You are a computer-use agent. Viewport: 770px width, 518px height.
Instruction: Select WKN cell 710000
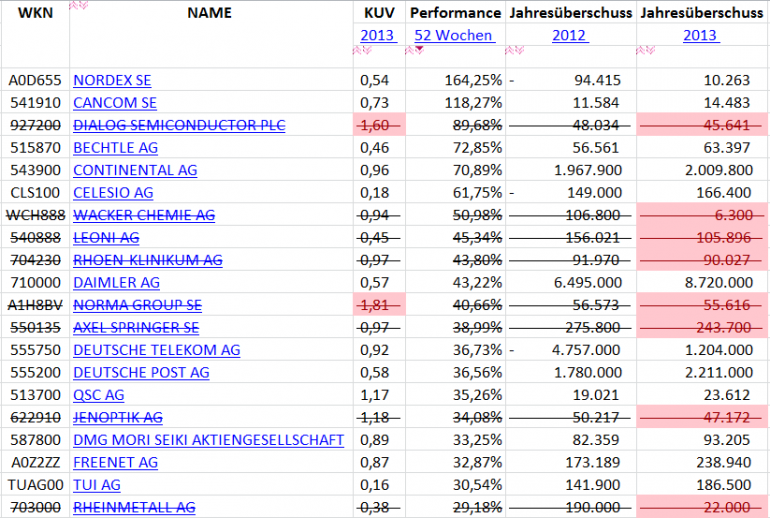point(35,283)
